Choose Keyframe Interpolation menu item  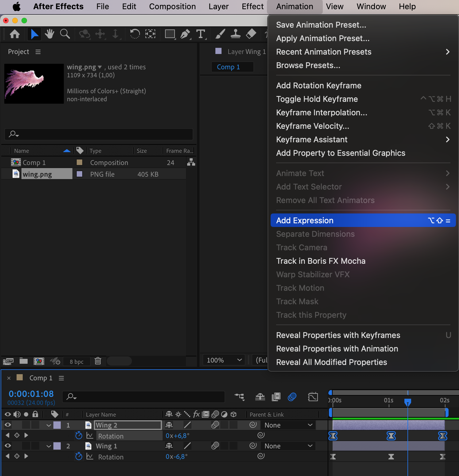coord(363,113)
